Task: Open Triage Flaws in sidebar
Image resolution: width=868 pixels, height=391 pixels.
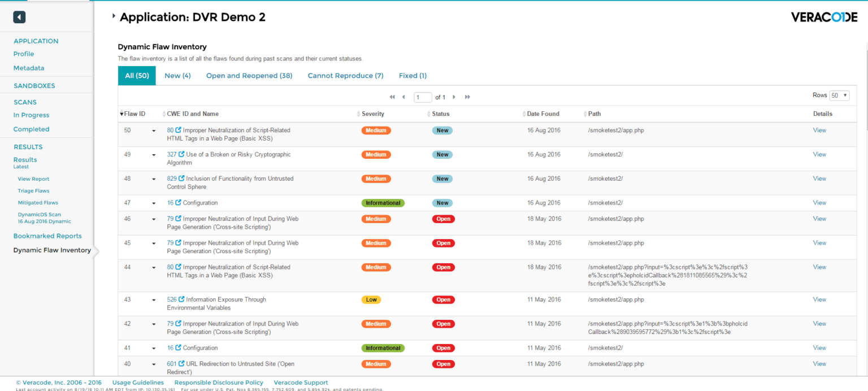Action: 33,191
